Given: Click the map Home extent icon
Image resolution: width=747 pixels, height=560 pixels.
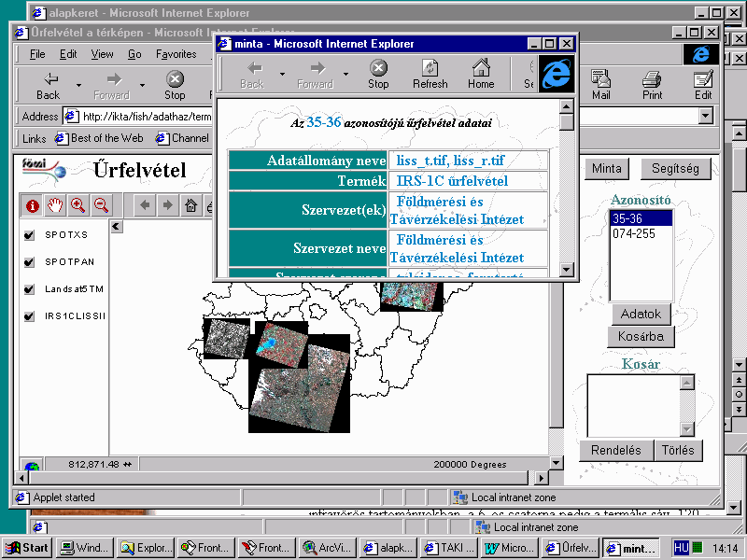Looking at the screenshot, I should pos(190,206).
